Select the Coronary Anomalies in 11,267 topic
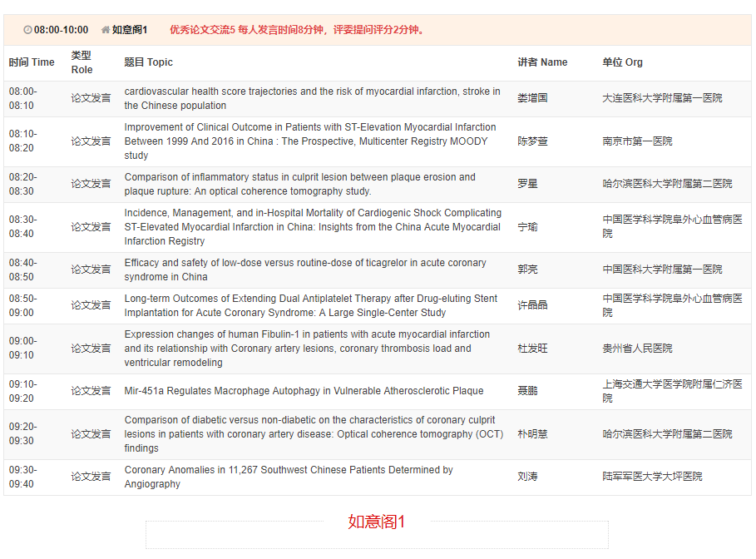Screen dimensions: 756x559 pyautogui.click(x=289, y=477)
